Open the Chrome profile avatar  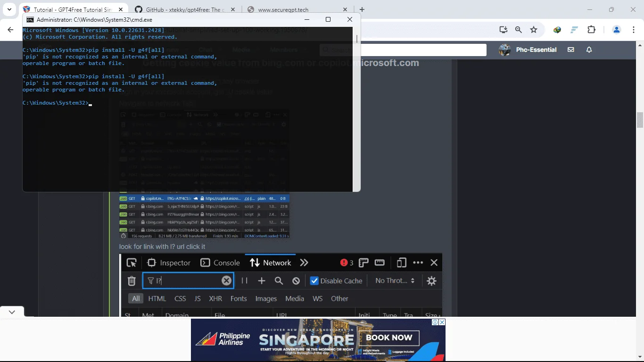pyautogui.click(x=617, y=30)
